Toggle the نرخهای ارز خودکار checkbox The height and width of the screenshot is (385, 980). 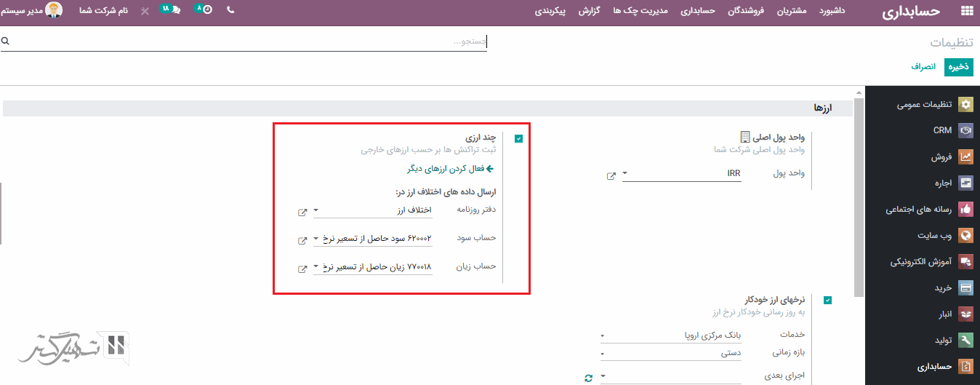(827, 300)
